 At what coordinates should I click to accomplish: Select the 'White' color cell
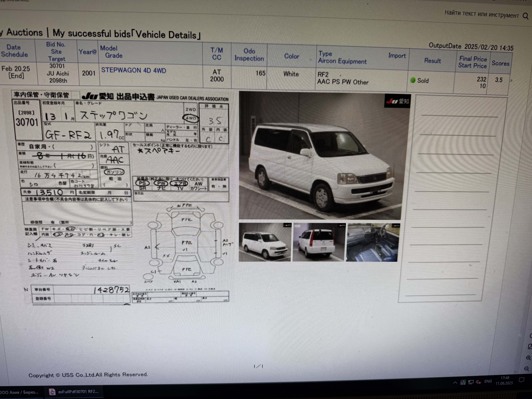tap(291, 74)
